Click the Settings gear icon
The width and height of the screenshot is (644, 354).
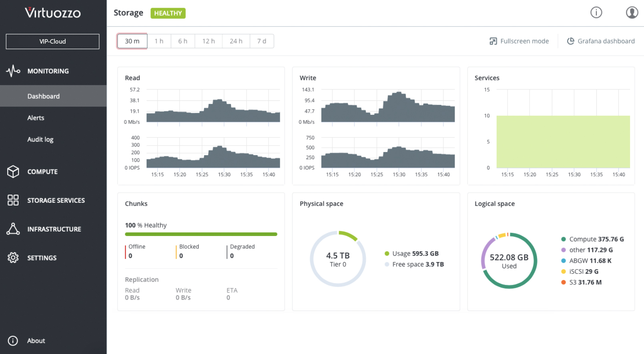(x=13, y=258)
